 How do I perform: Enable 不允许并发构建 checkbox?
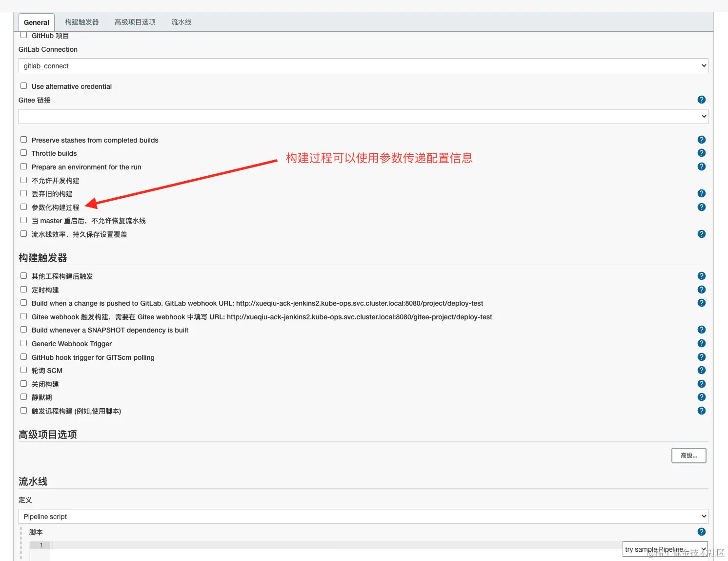(23, 180)
